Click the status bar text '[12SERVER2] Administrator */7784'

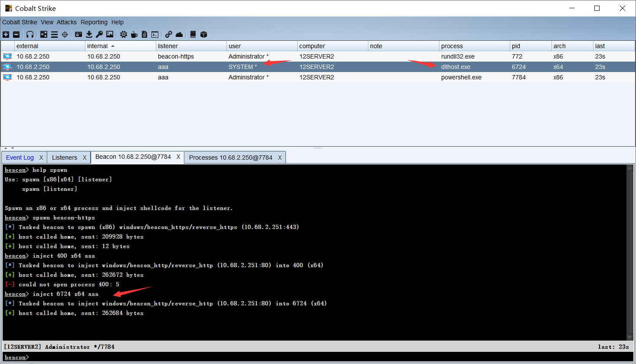tap(59, 347)
